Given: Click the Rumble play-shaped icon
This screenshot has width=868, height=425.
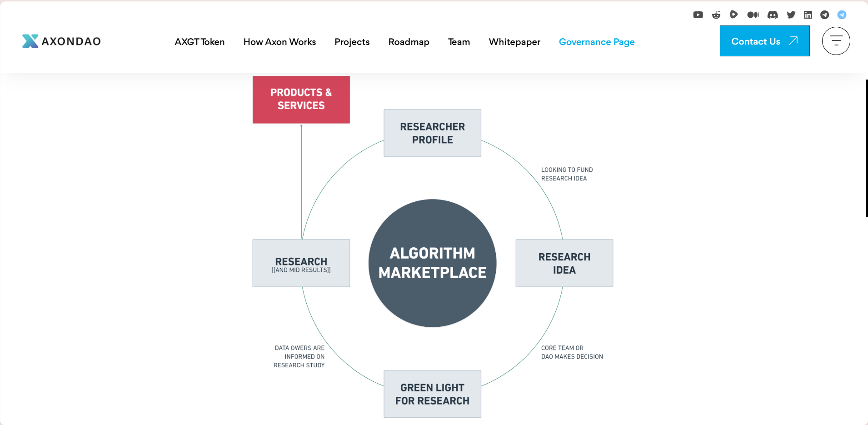Looking at the screenshot, I should click(x=733, y=15).
